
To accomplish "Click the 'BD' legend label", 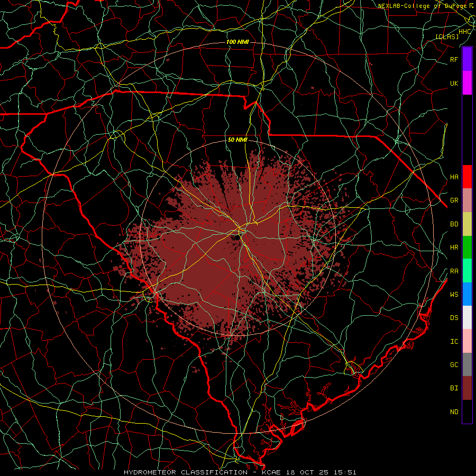I will pyautogui.click(x=454, y=224).
